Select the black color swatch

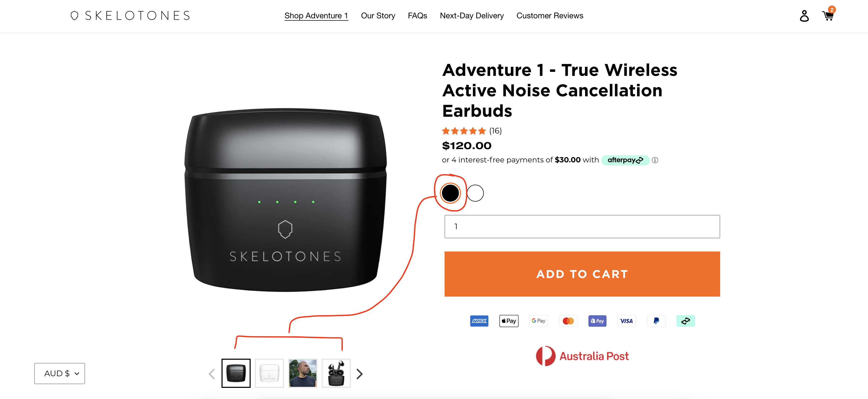450,193
